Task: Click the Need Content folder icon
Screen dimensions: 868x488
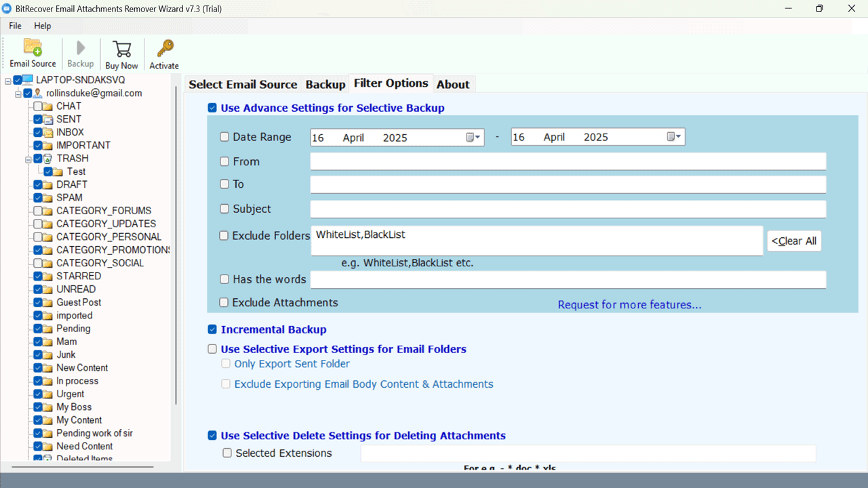Action: point(48,447)
